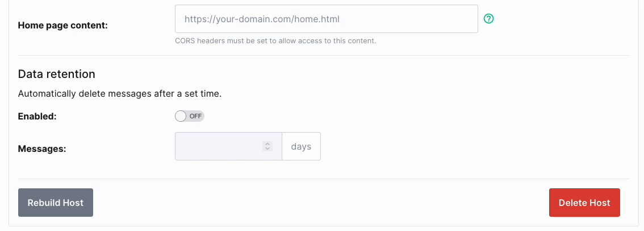Click into the Messages days number field
This screenshot has width=644, height=231.
point(228,146)
